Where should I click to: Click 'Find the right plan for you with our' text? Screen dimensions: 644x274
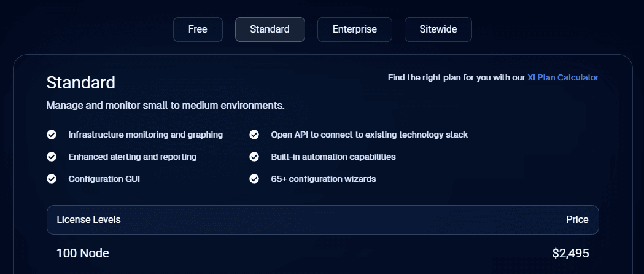pyautogui.click(x=457, y=77)
